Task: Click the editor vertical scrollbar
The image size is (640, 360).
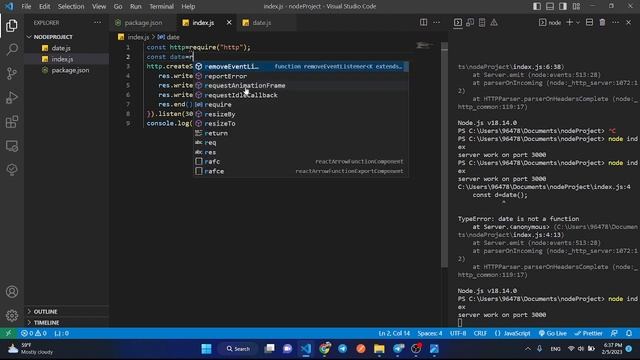Action: click(x=444, y=155)
